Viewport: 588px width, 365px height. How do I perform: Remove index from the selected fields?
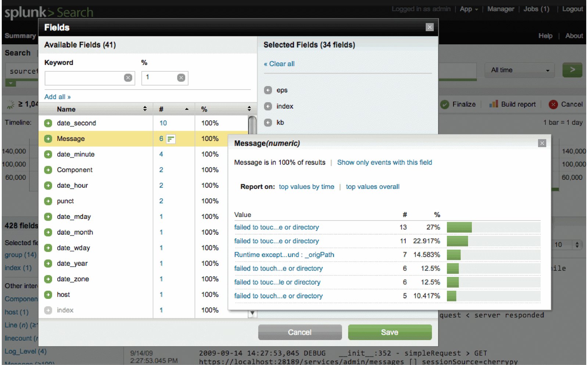(x=268, y=106)
